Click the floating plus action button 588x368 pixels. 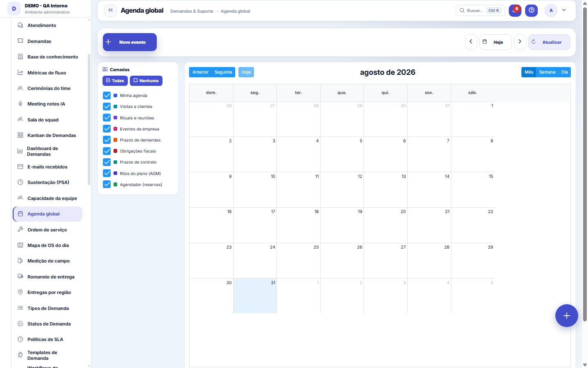tap(566, 316)
